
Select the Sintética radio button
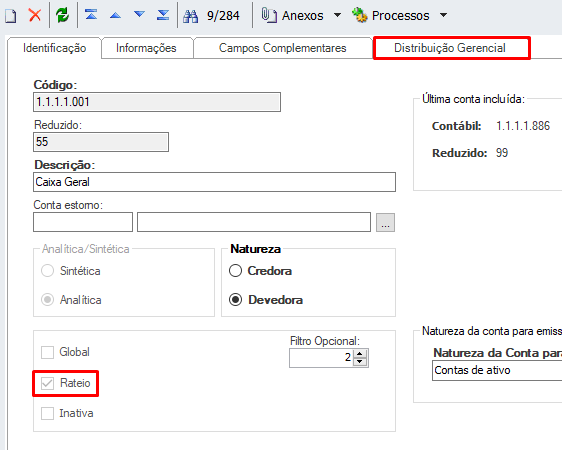pos(47,271)
